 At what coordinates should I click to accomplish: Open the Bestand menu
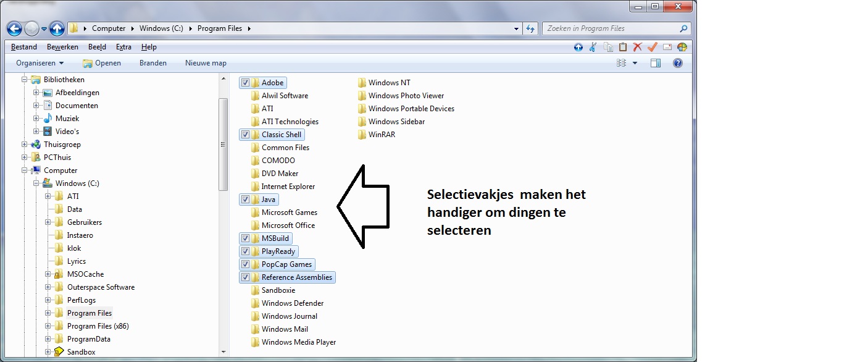click(24, 47)
